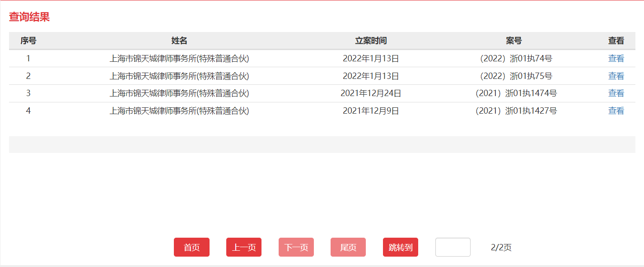Focus the page number input box
The height and width of the screenshot is (267, 644).
click(453, 247)
